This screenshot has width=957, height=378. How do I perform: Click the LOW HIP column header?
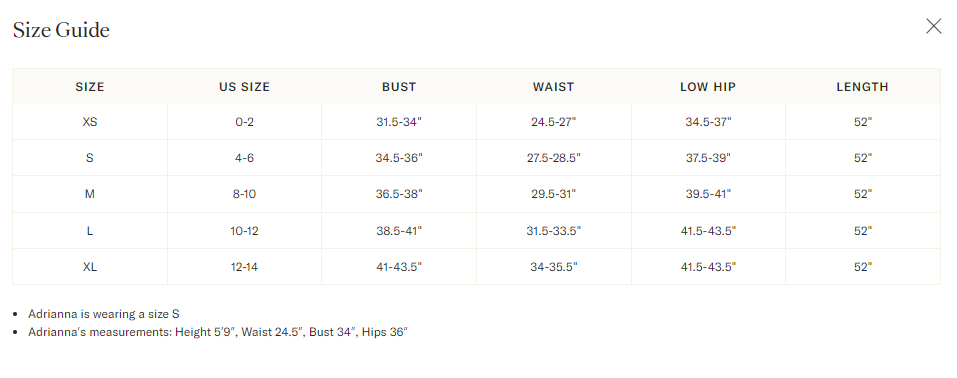click(x=708, y=87)
